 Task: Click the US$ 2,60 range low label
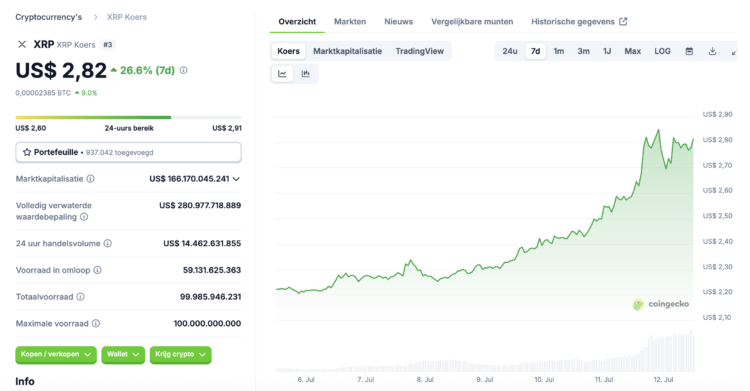[x=31, y=128]
